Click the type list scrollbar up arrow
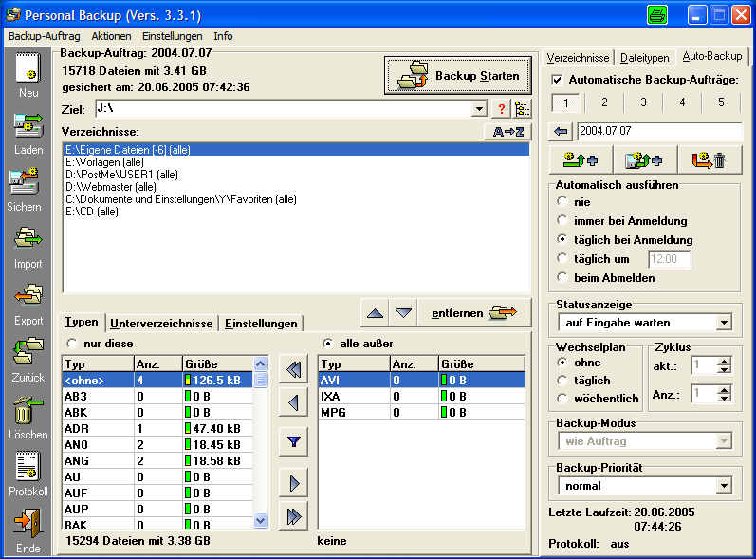 point(260,363)
